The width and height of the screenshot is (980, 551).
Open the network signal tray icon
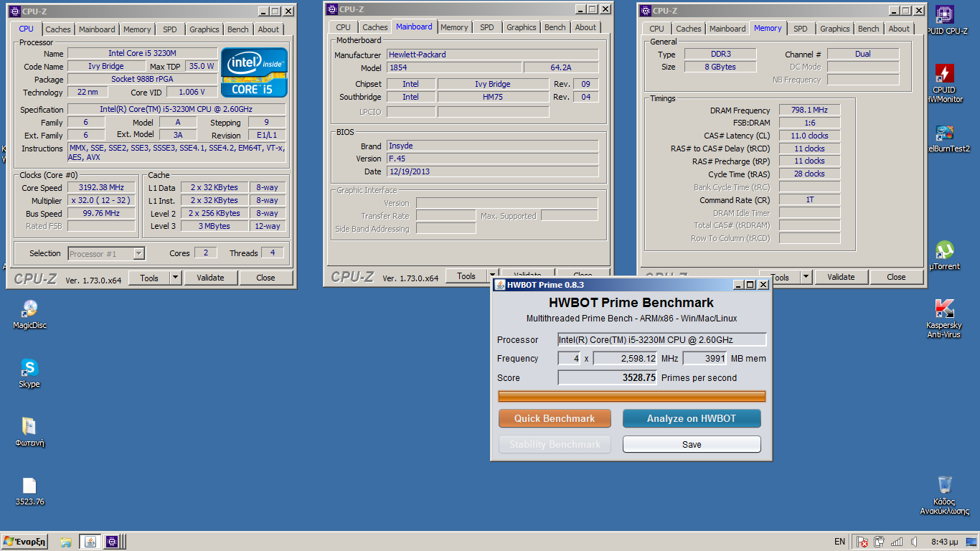897,542
